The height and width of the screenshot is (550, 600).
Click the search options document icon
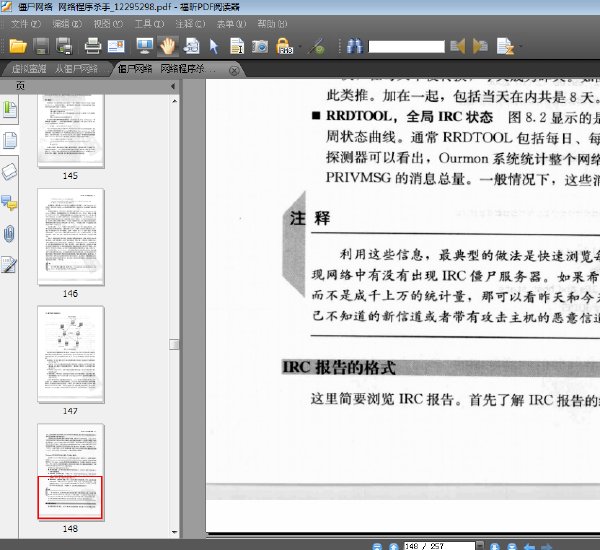[x=505, y=46]
